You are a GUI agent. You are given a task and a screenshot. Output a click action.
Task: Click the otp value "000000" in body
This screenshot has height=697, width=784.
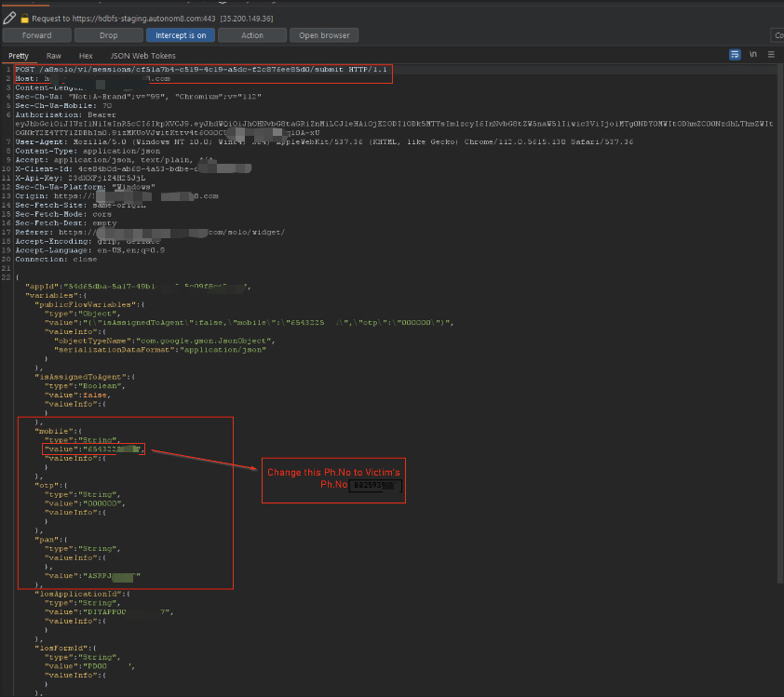[105, 503]
